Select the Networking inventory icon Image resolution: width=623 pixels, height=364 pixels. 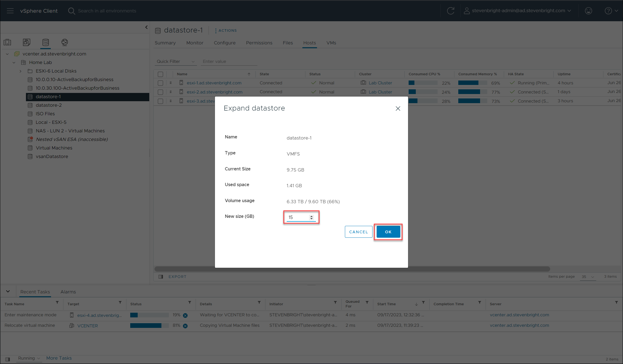[x=65, y=42]
